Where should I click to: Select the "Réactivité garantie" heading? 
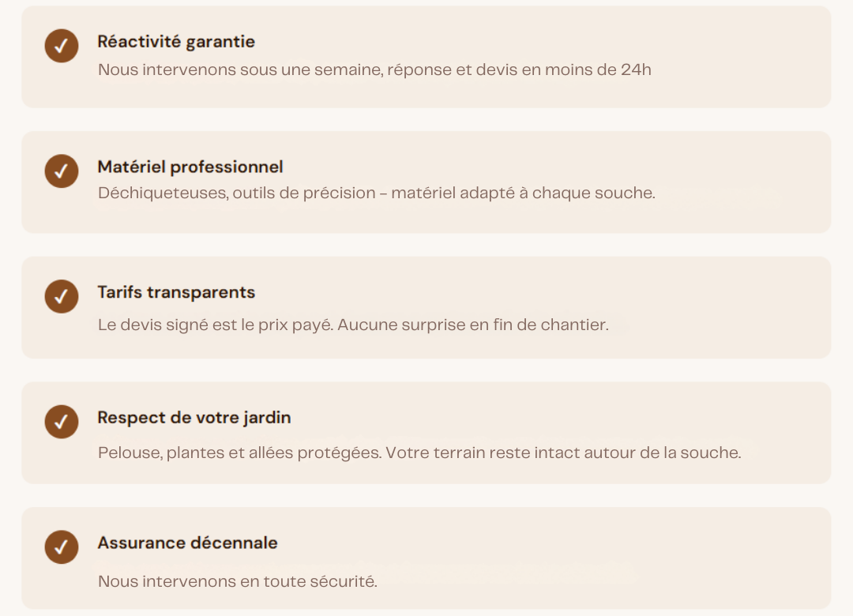[176, 41]
